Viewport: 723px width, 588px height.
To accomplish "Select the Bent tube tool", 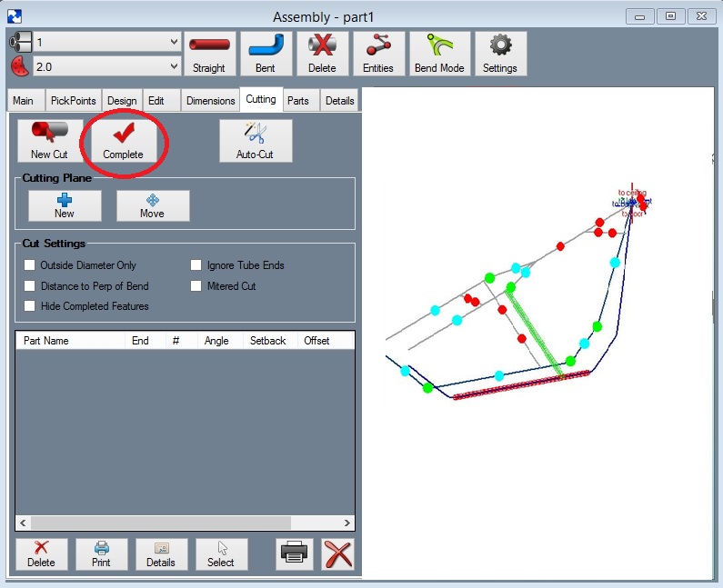I will (x=266, y=54).
